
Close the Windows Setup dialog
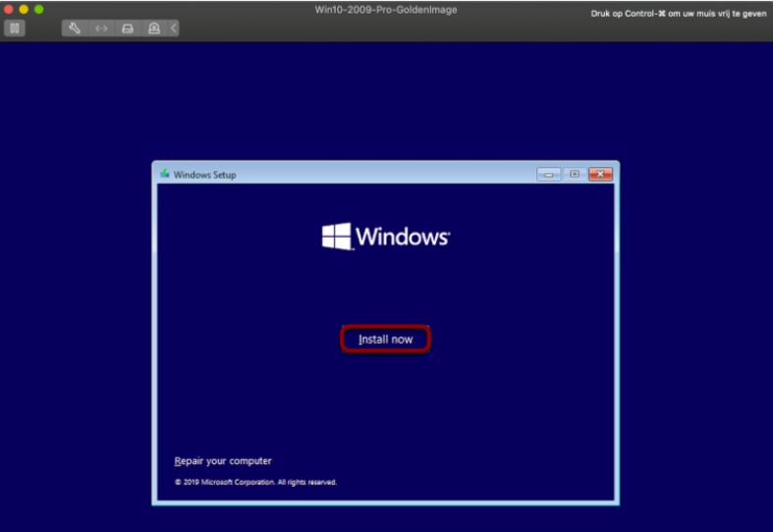(600, 175)
